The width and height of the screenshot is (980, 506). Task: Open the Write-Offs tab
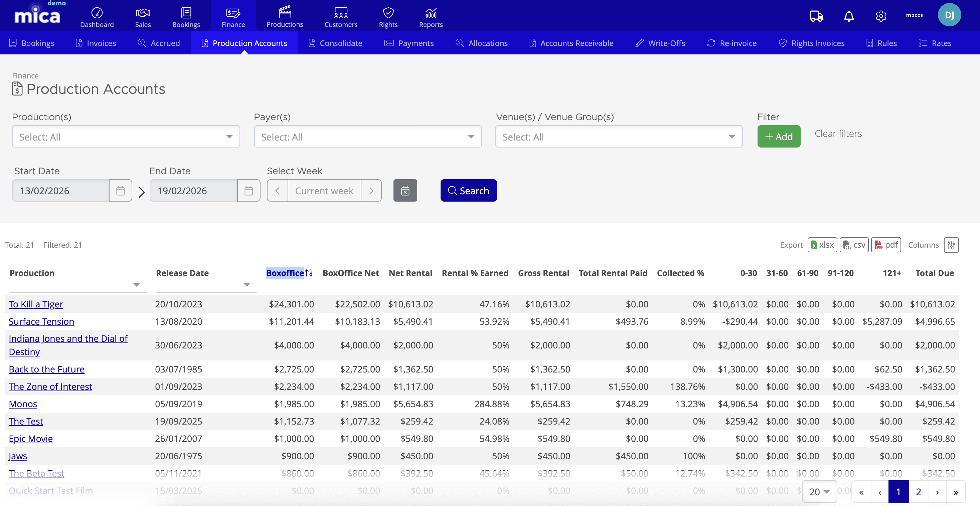[660, 43]
